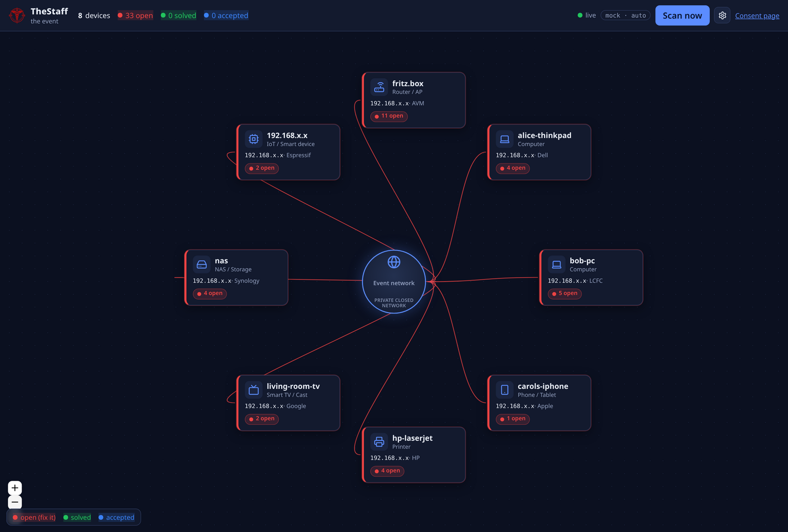Click the open (fix it) legend item
The width and height of the screenshot is (788, 532).
tap(34, 517)
